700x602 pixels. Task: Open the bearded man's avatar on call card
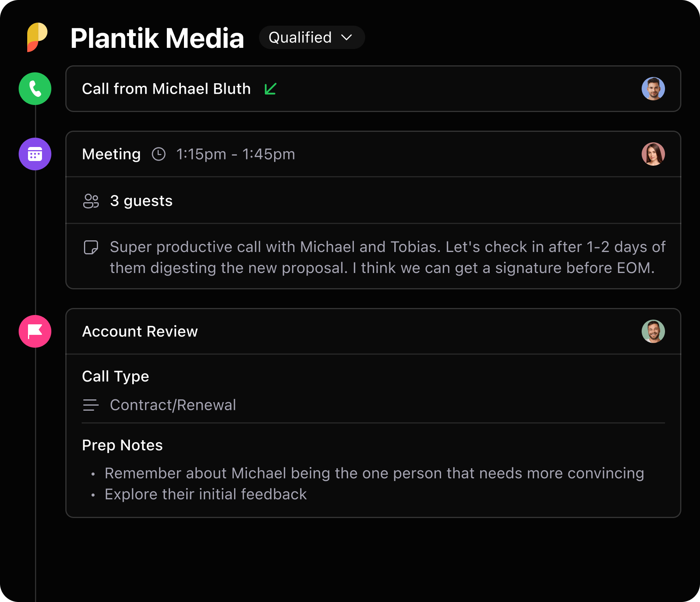(653, 89)
